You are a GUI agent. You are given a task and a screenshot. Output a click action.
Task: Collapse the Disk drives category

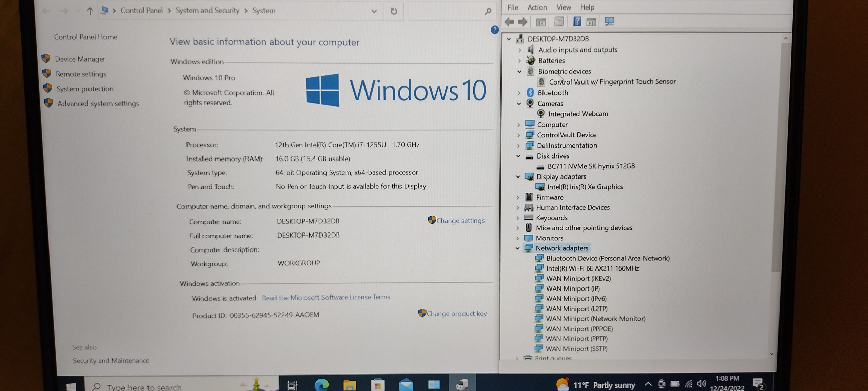click(x=518, y=156)
